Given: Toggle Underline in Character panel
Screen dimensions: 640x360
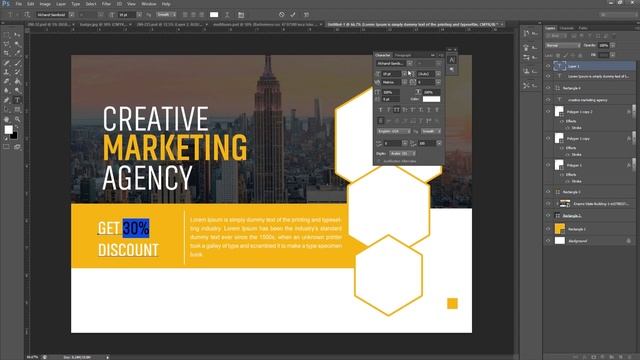Looking at the screenshot, I should tap(429, 110).
